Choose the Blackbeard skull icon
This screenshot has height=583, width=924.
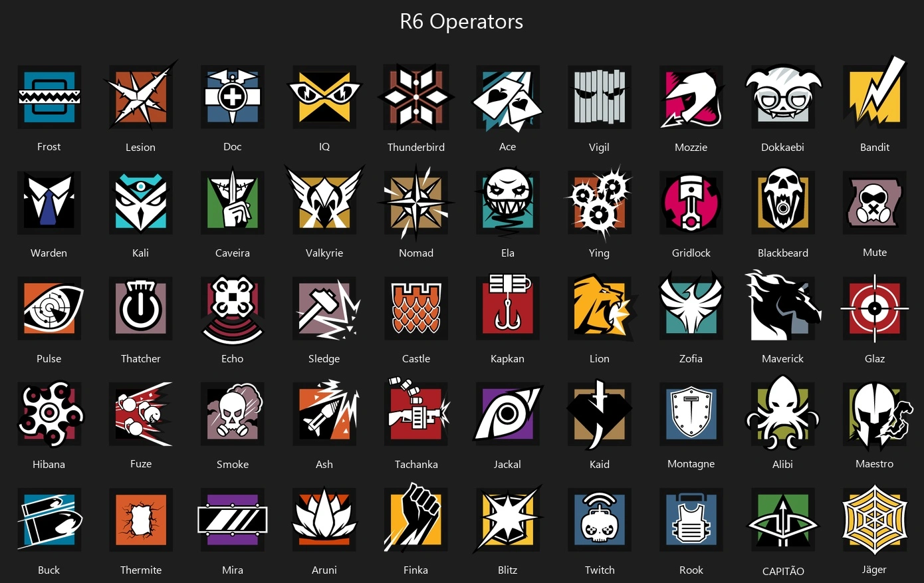(783, 203)
